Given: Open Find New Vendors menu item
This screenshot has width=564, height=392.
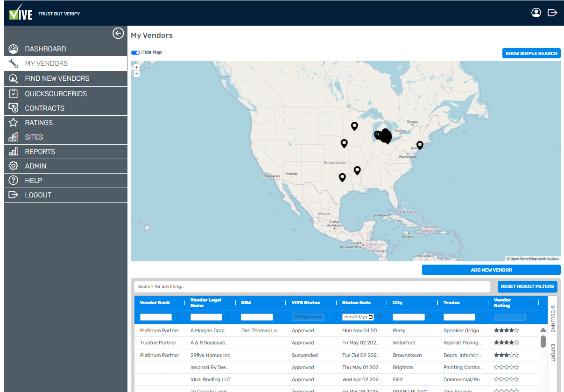Looking at the screenshot, I should click(57, 78).
